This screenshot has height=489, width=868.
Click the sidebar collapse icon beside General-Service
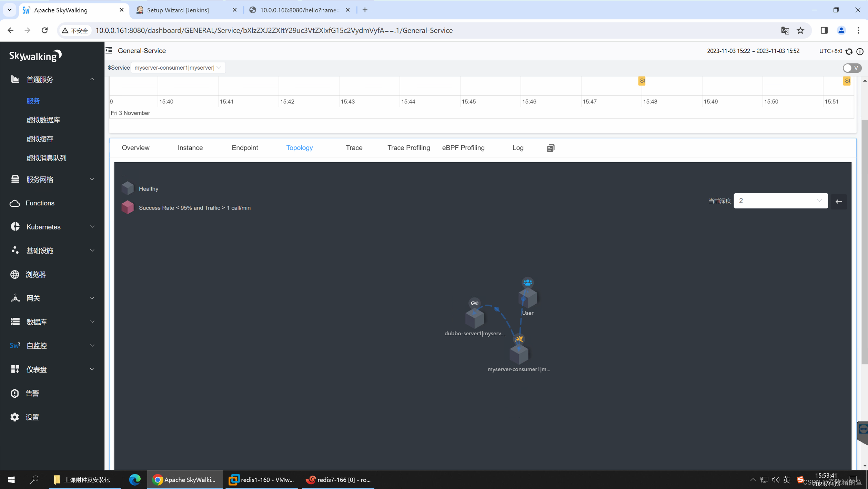[109, 51]
